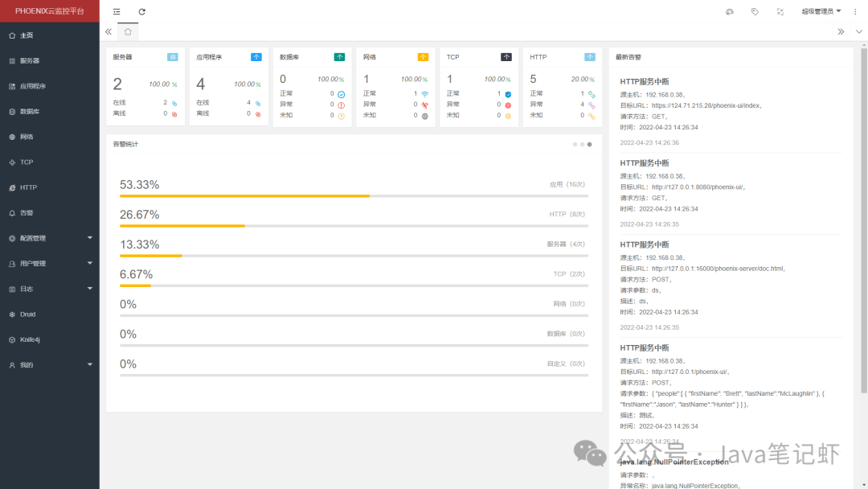Click the refresh icon in the top bar

[141, 11]
